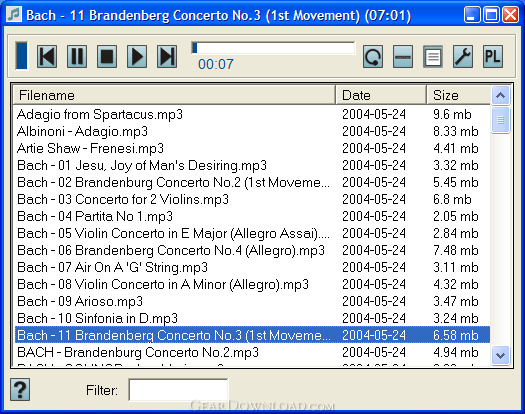Screen dimensions: 525x414
Task: Click the 4.94 mb size cell
Action: point(456,352)
